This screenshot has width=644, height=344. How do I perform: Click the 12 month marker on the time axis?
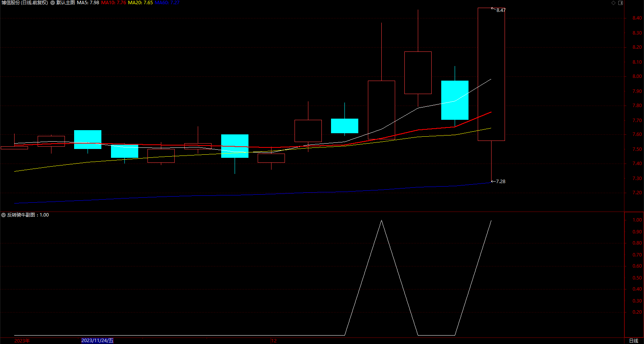pyautogui.click(x=274, y=341)
